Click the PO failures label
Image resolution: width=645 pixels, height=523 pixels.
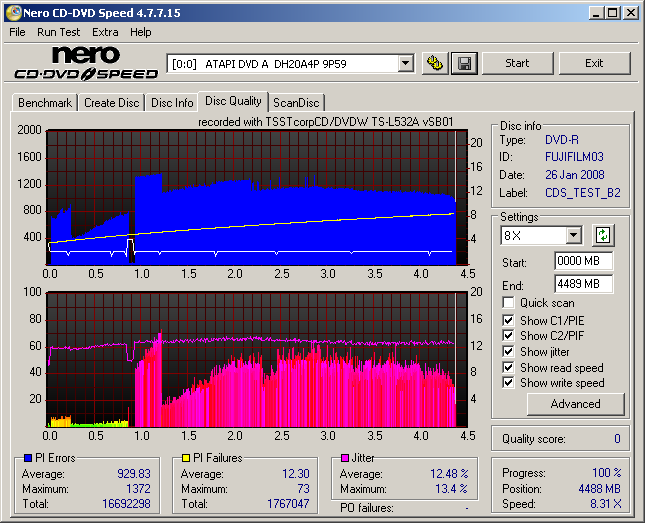pos(367,508)
